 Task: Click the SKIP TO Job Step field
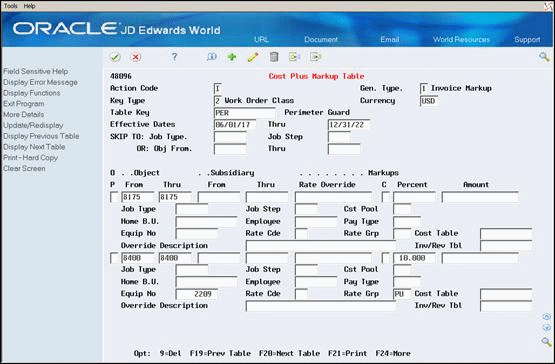[339, 137]
